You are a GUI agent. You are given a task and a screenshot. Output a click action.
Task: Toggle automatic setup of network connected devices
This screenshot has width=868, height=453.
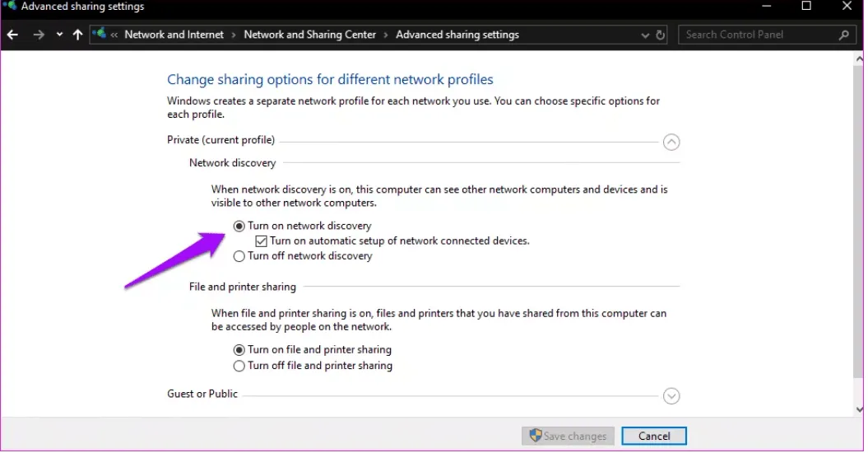coord(262,241)
